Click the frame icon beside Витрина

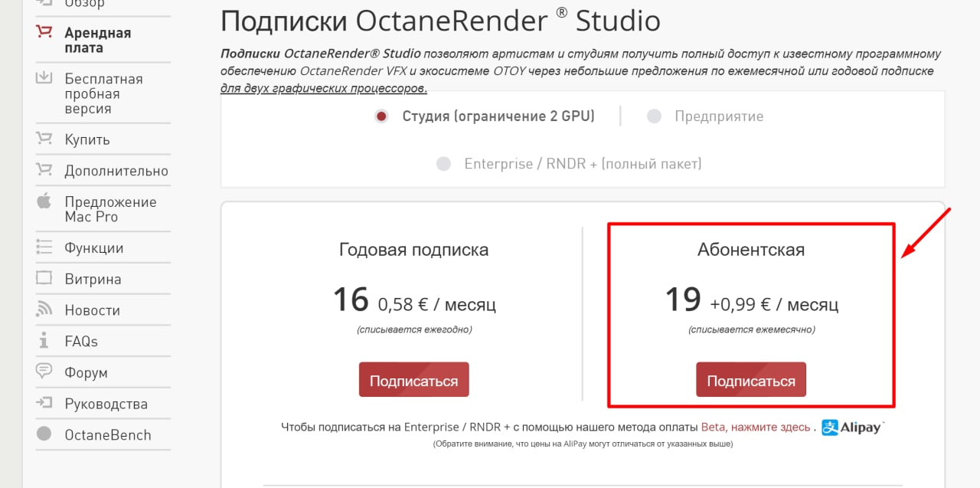pyautogui.click(x=44, y=278)
